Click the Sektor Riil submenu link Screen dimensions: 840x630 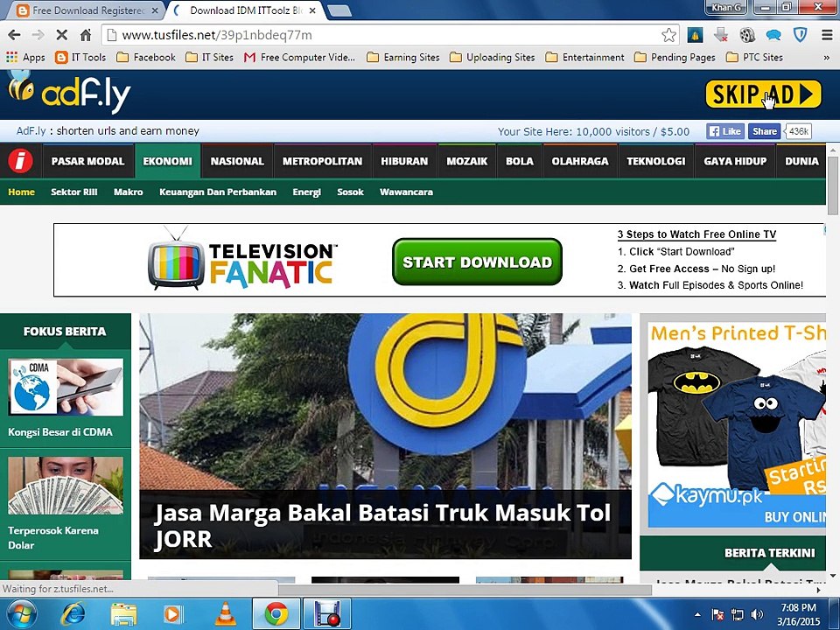pyautogui.click(x=73, y=192)
